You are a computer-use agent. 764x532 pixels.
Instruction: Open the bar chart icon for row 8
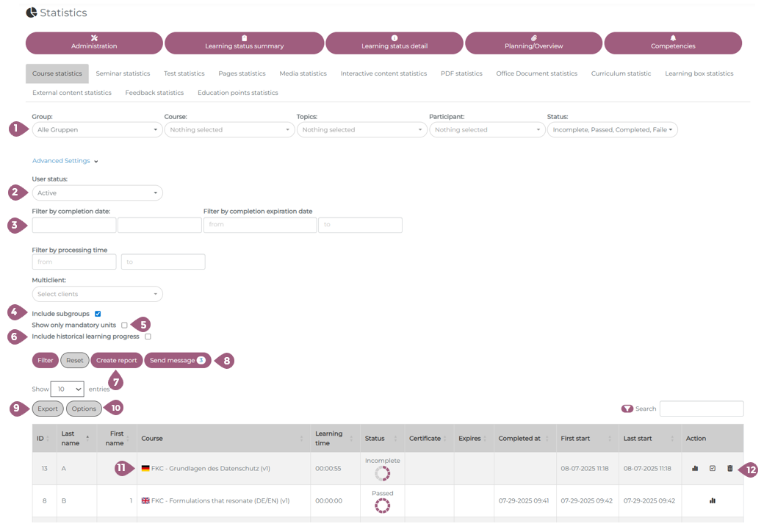tap(712, 500)
